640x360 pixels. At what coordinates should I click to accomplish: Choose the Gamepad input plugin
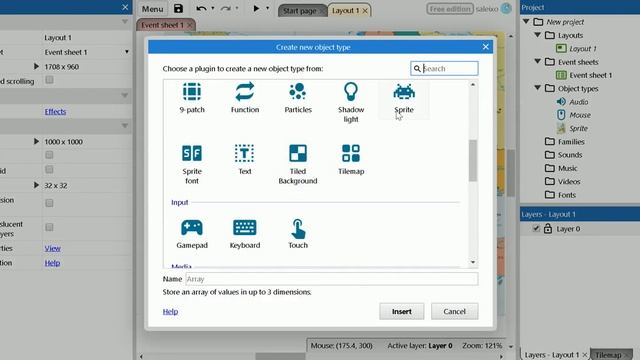click(192, 228)
